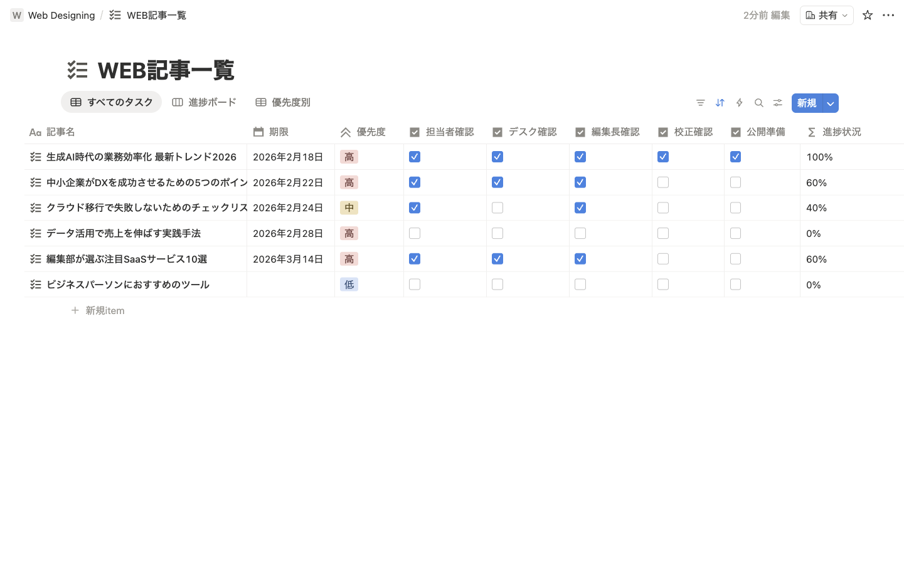This screenshot has height=588, width=904.
Task: Open the 共有 share dropdown
Action: pos(826,15)
